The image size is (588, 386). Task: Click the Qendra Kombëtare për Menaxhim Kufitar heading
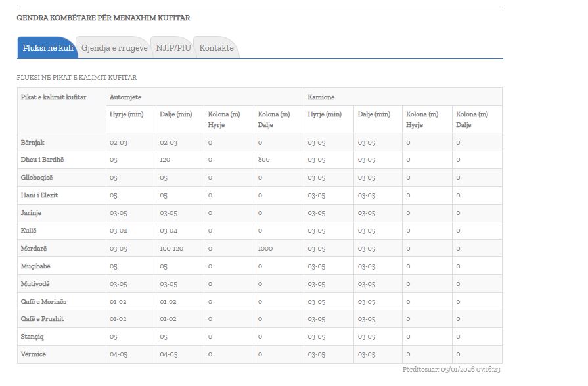tap(103, 18)
